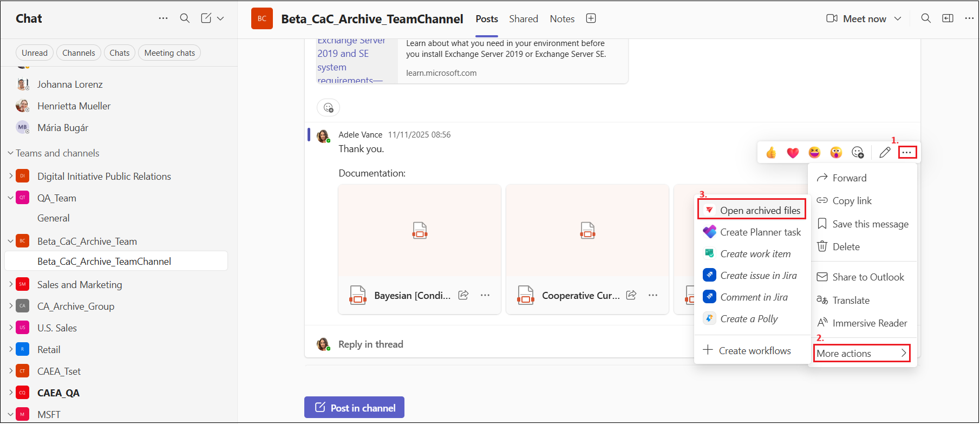Open Johanna Lorenz chat
Image resolution: width=980 pixels, height=424 pixels.
click(70, 84)
